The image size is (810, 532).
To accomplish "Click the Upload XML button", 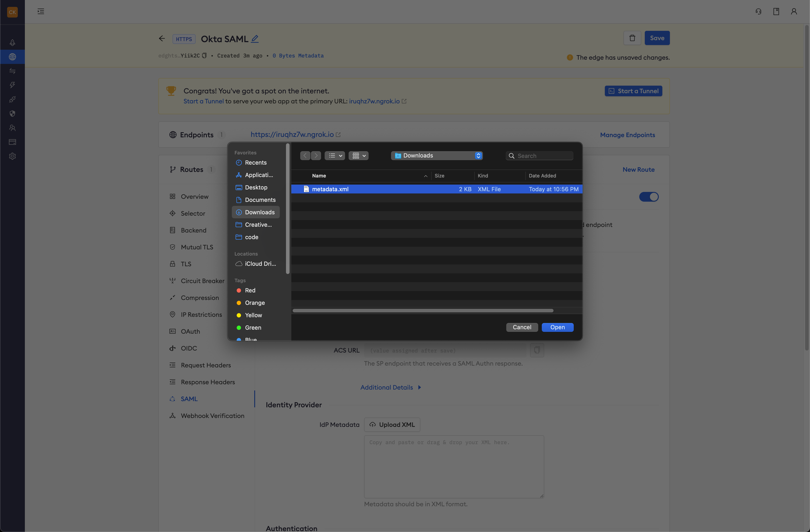I will tap(392, 424).
